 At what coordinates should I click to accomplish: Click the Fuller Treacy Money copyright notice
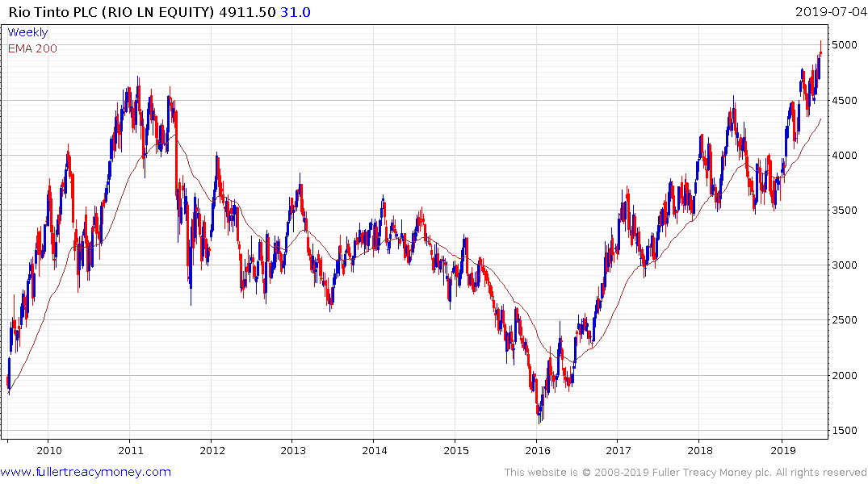[686, 473]
